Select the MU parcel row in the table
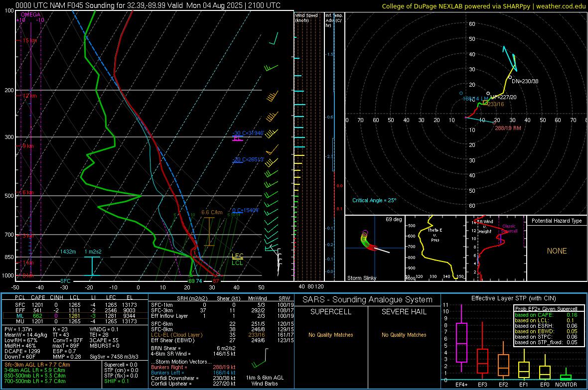Viewport: 588px width, 390px height. 75,321
